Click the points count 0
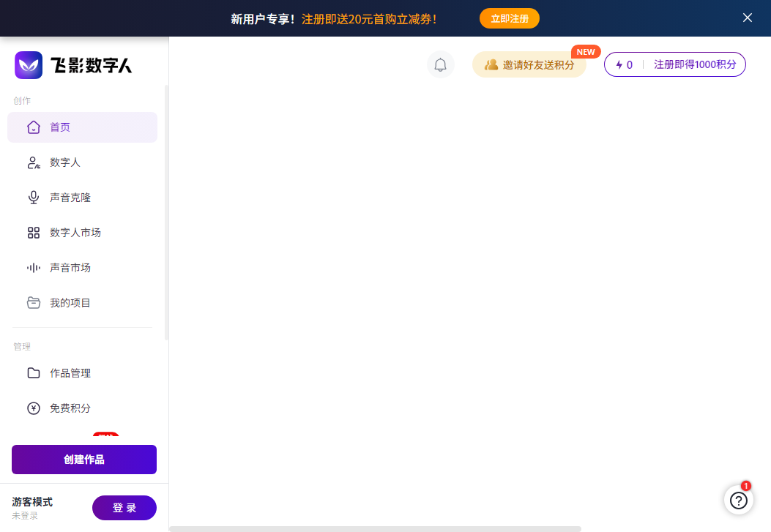The image size is (771, 532). point(630,65)
